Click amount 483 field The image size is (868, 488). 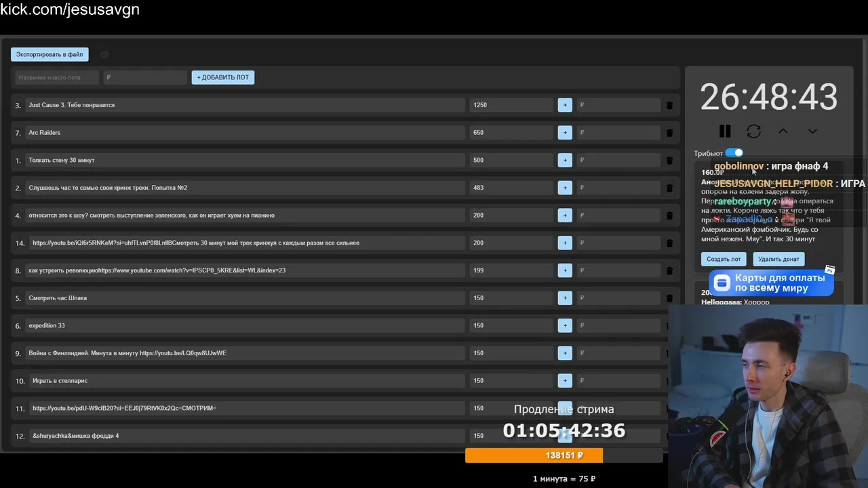511,188
